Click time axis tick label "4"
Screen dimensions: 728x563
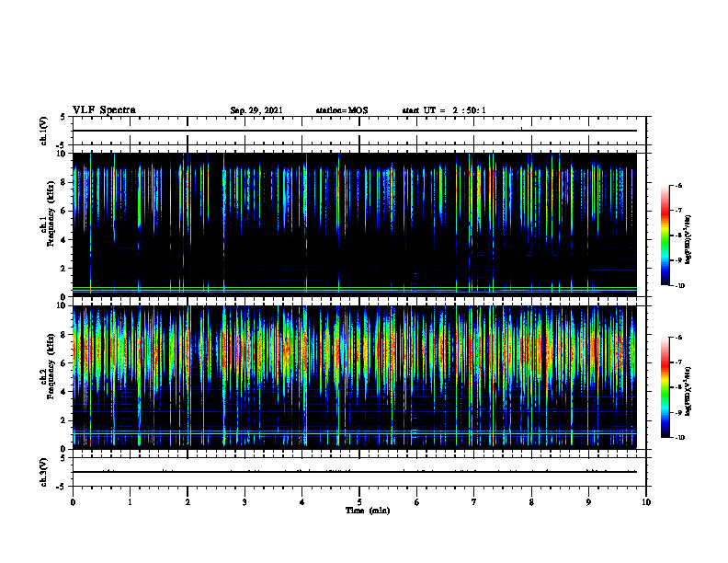click(302, 502)
